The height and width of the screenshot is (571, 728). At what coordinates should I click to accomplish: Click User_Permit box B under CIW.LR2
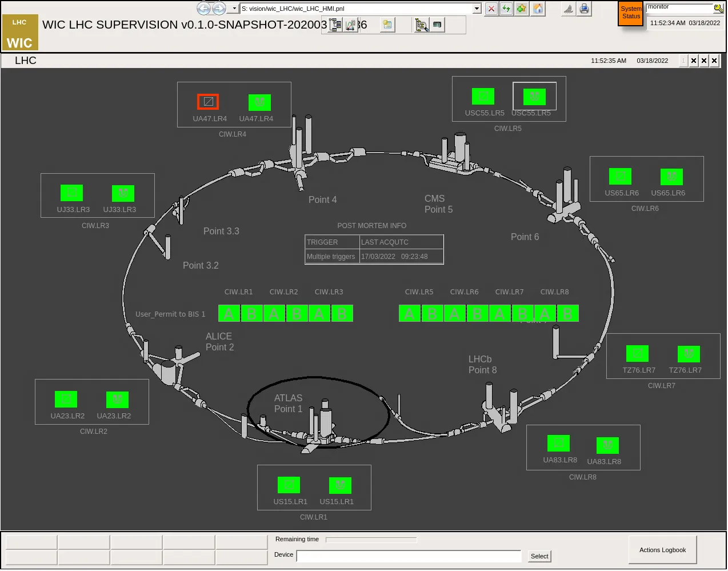(x=297, y=313)
